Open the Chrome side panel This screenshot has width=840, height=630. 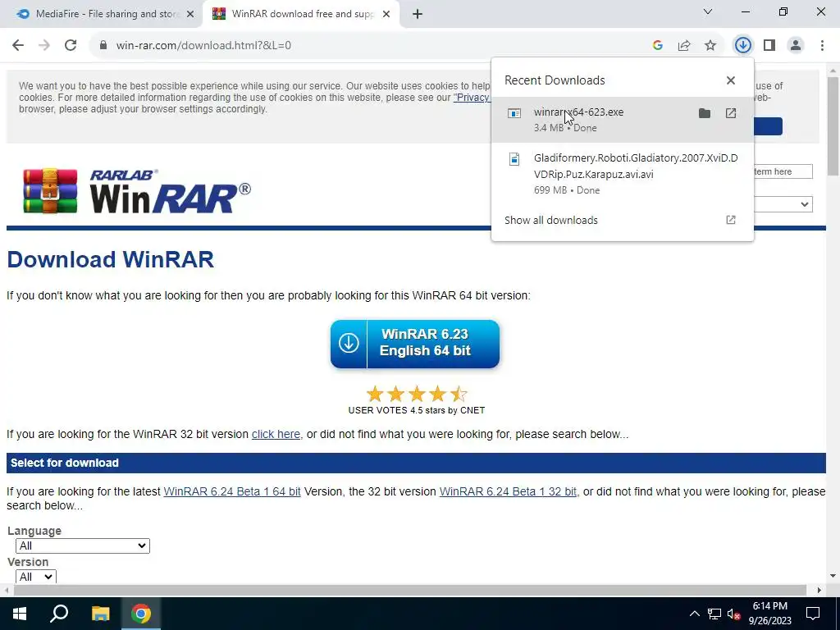click(x=769, y=46)
